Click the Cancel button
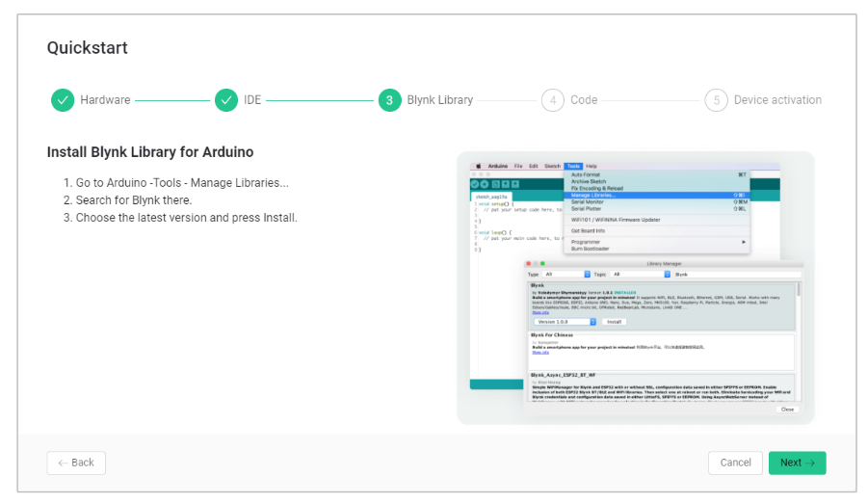This screenshot has height=503, width=868. tap(735, 463)
